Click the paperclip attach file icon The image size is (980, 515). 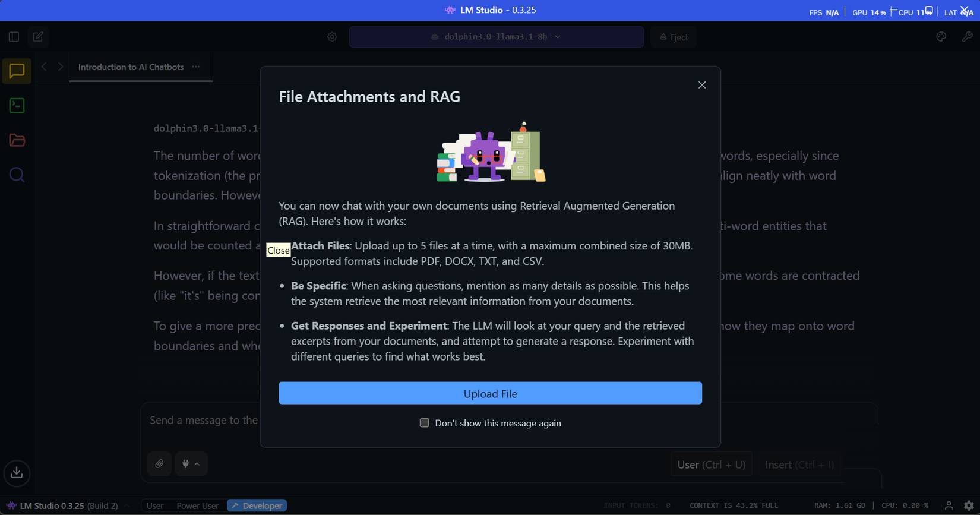159,464
